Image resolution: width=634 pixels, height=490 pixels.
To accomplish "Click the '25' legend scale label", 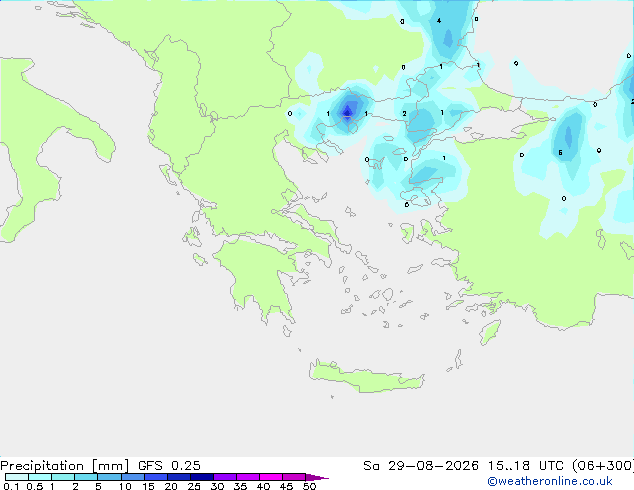I will pyautogui.click(x=194, y=486).
